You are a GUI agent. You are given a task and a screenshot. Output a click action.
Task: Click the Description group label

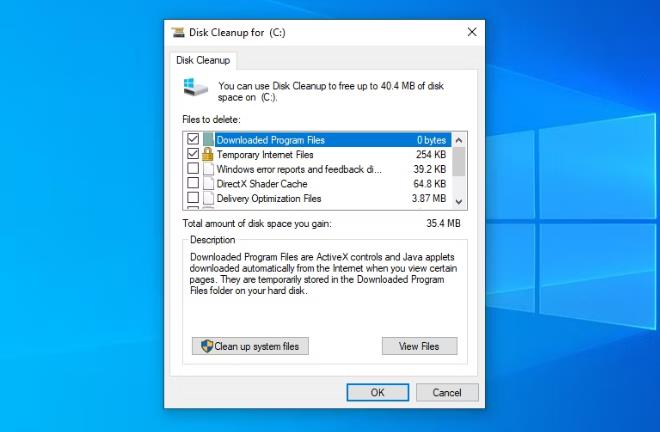[x=213, y=240]
